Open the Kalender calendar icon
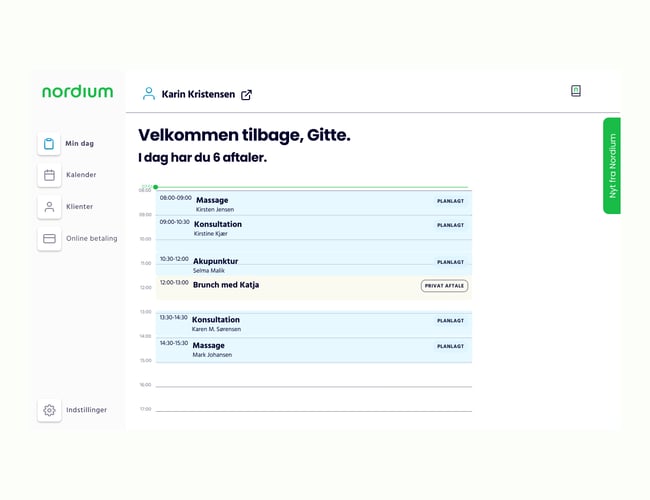The image size is (650, 500). [x=49, y=175]
